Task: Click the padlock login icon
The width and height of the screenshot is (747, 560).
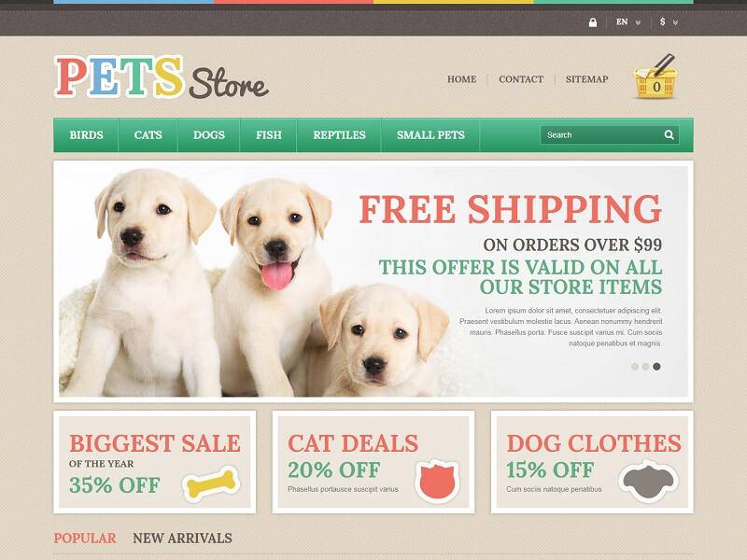Action: pos(593,22)
